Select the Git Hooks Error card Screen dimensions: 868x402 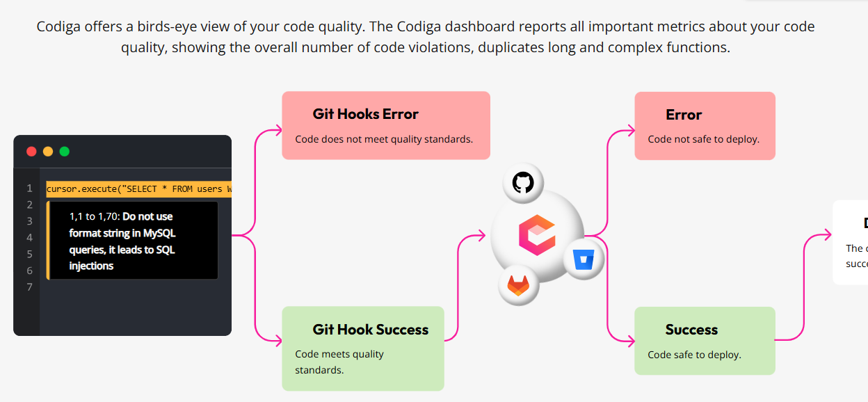pos(386,125)
